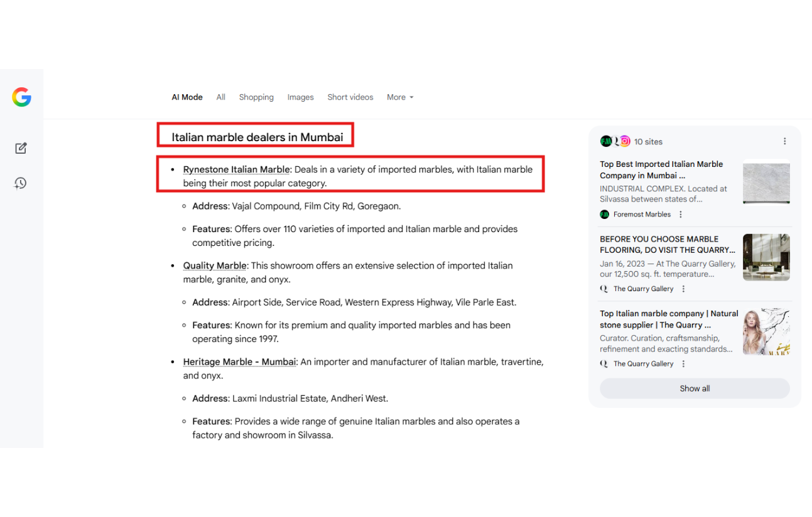This screenshot has width=812, height=517.
Task: Open sources panel three-dot options menu
Action: pos(784,142)
